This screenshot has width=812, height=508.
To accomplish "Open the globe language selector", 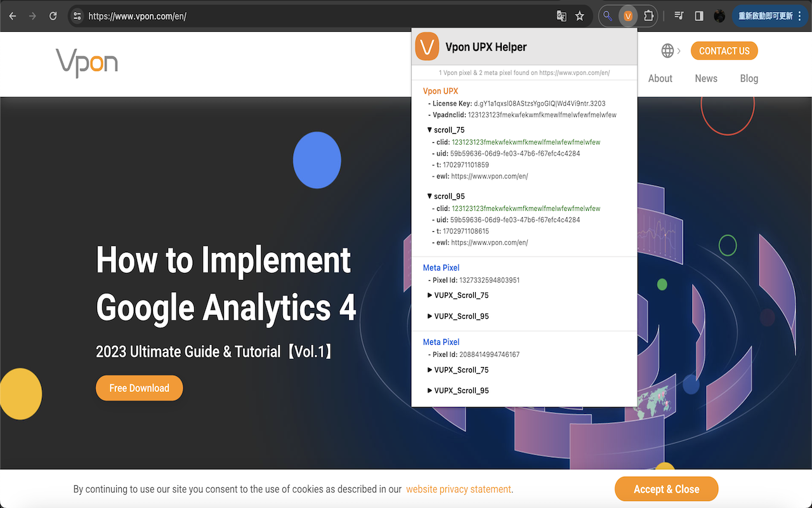I will (667, 51).
